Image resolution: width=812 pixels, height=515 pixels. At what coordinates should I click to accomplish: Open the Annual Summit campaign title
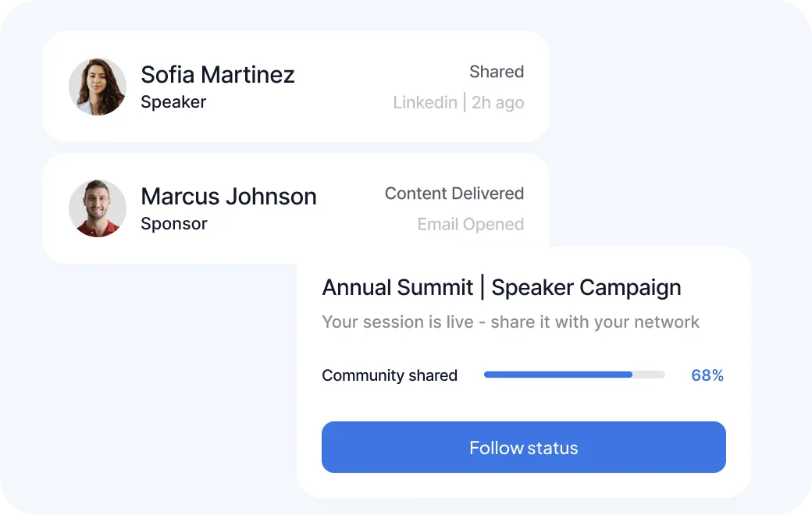pyautogui.click(x=397, y=287)
